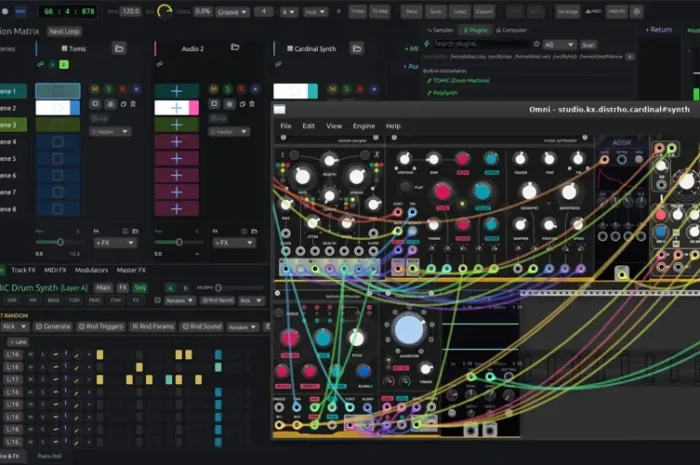Click the Next Loop button
This screenshot has height=465, width=700.
click(64, 32)
